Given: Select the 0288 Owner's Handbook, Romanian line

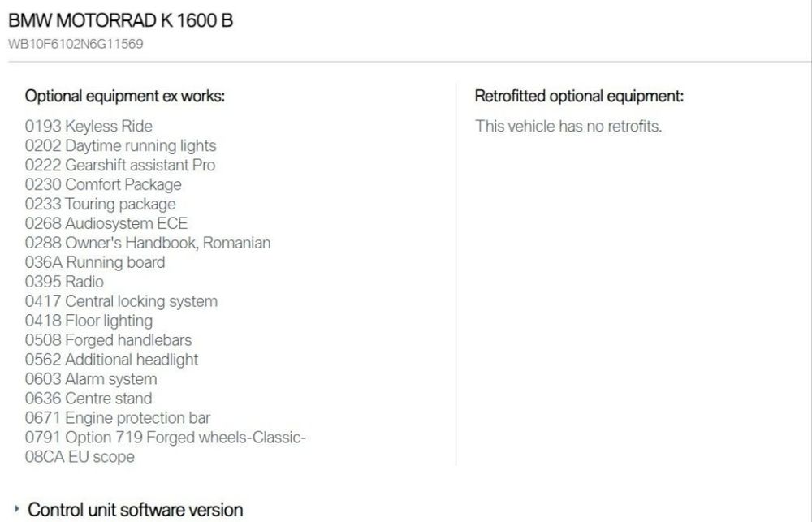Looking at the screenshot, I should pos(148,243).
